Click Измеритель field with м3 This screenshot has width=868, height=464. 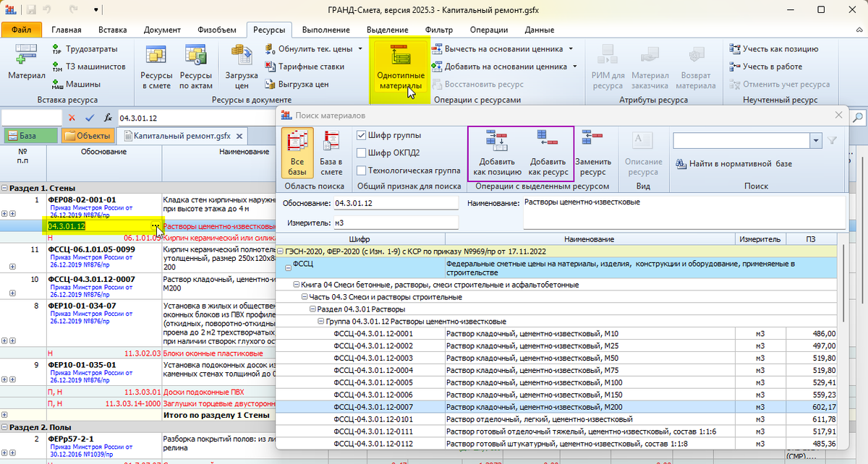click(x=395, y=223)
